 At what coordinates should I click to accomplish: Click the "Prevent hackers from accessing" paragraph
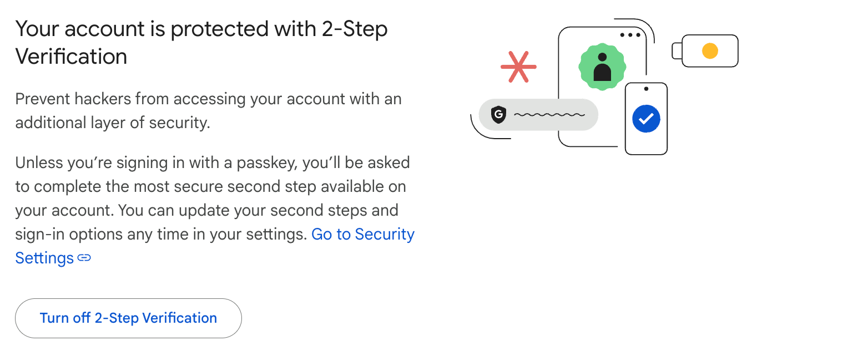point(208,111)
